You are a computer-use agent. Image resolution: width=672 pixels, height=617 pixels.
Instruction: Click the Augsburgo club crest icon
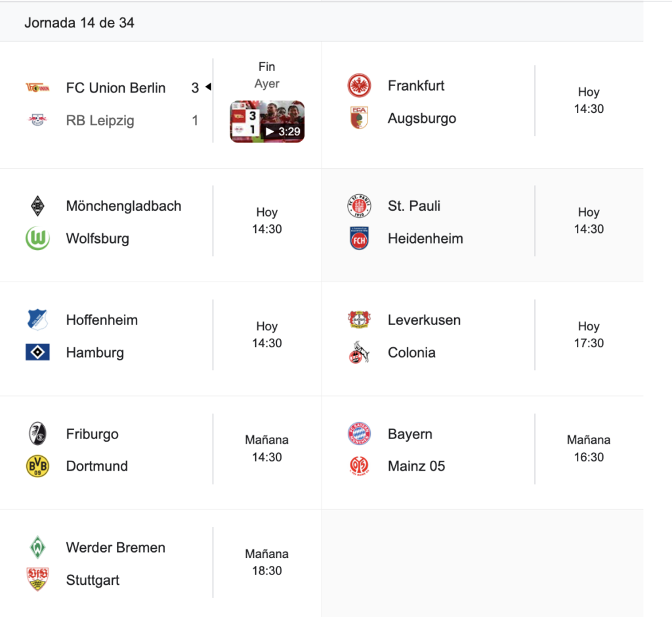point(359,119)
